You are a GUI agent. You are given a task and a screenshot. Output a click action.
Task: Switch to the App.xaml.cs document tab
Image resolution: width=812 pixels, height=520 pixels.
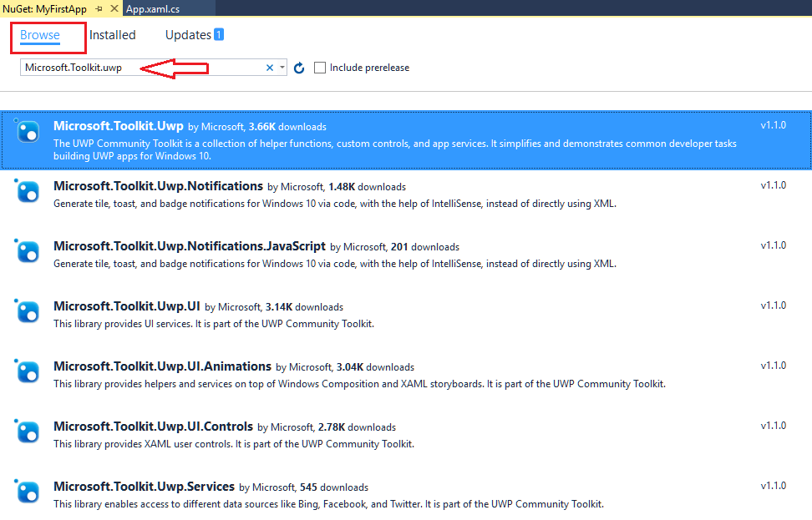point(153,9)
